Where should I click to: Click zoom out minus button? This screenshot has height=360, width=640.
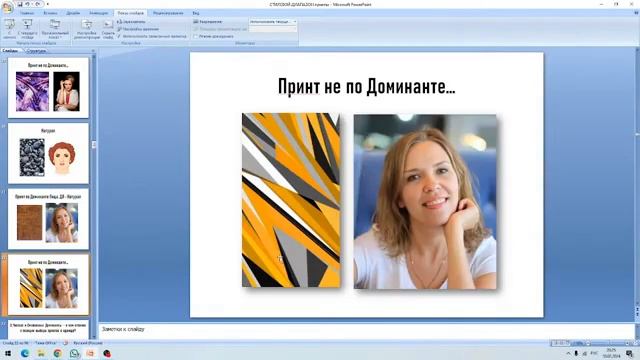[588, 344]
